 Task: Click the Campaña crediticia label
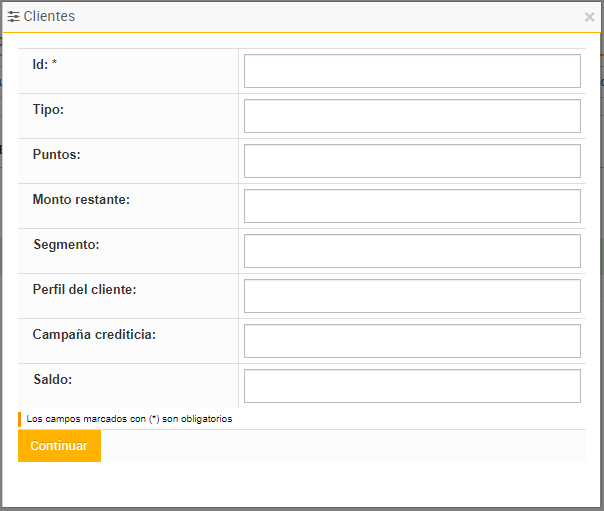(x=94, y=334)
